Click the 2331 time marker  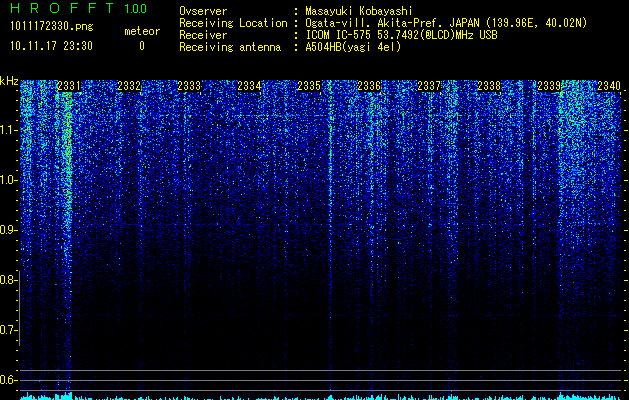69,86
